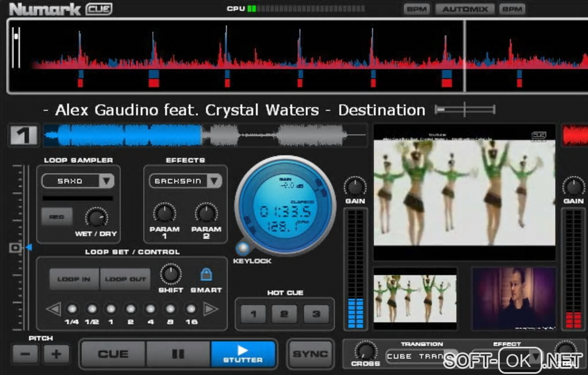Enable the AUTOMIX button
588x375 pixels.
click(x=465, y=9)
